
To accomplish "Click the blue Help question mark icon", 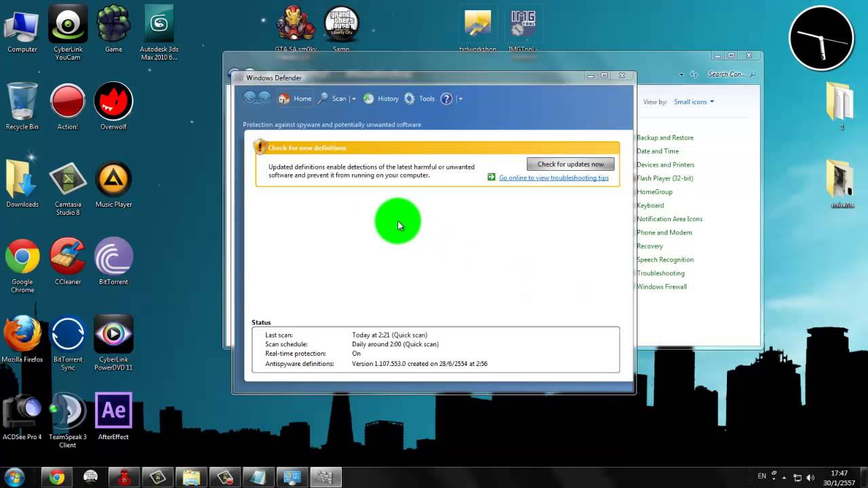I will (446, 99).
